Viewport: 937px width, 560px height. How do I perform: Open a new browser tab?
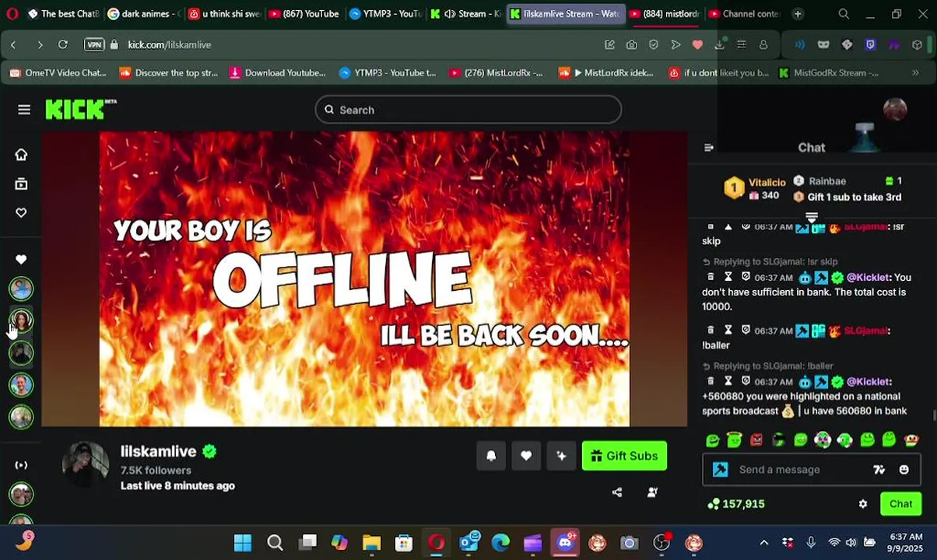tap(798, 14)
